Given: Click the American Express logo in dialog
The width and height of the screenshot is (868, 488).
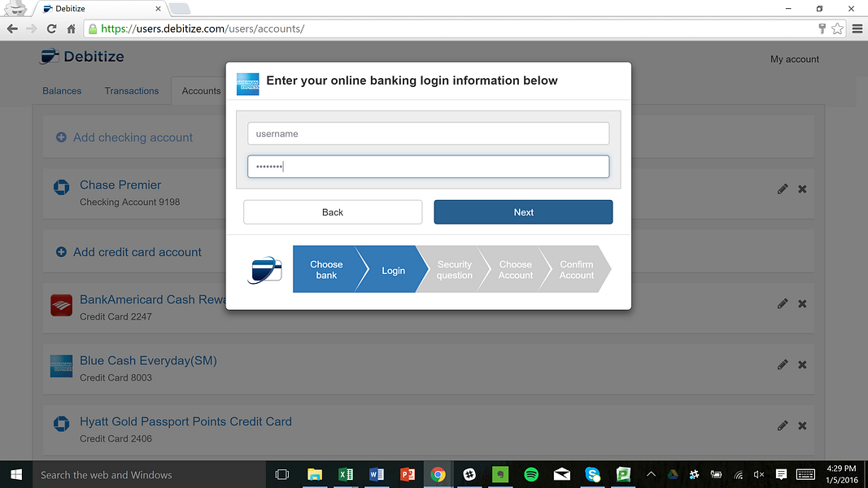Looking at the screenshot, I should tap(247, 84).
